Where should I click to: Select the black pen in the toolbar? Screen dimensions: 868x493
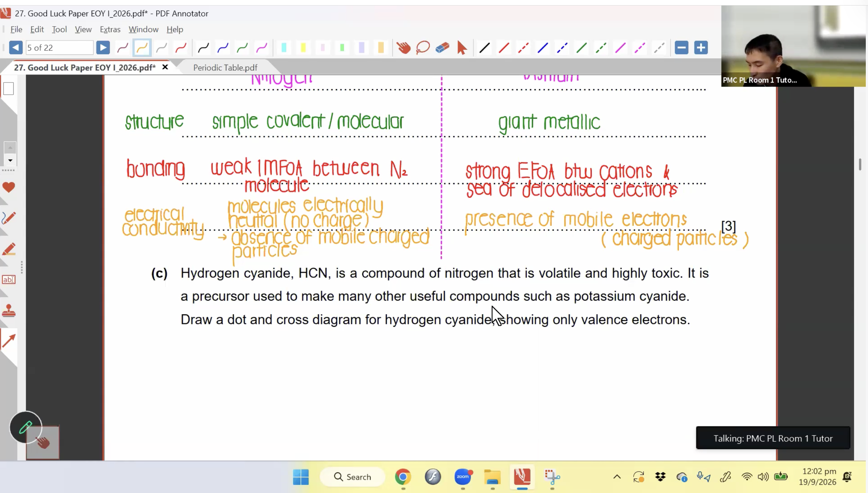click(x=203, y=48)
